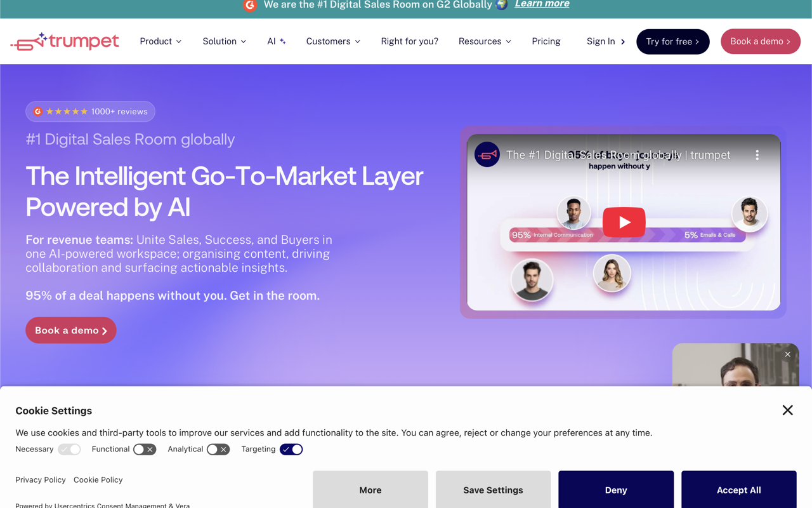812x508 pixels.
Task: Enable the Functional cookies toggle
Action: pyautogui.click(x=145, y=449)
